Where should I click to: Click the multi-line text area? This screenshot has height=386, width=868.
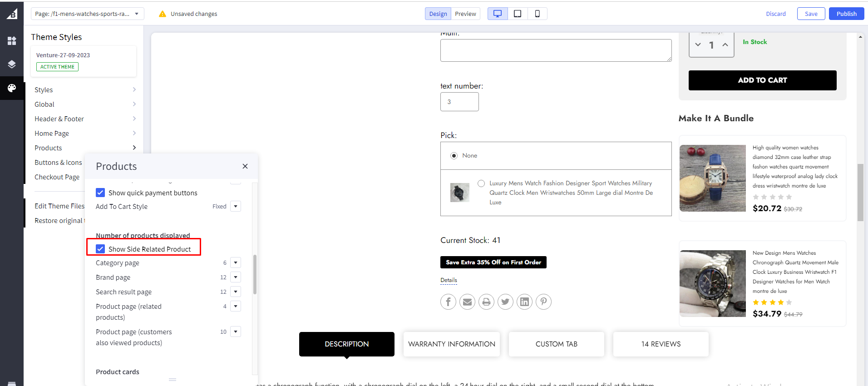click(x=556, y=50)
